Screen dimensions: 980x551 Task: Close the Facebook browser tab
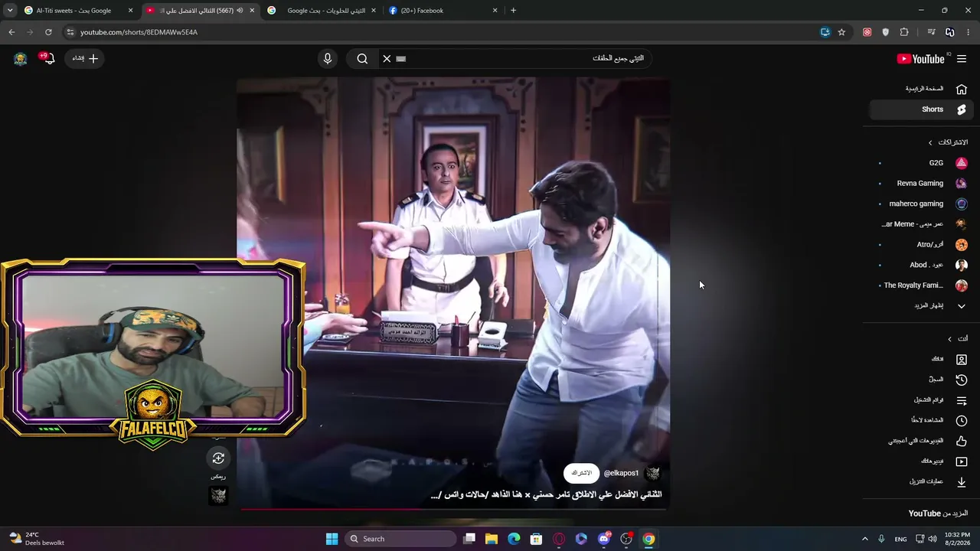click(x=495, y=11)
